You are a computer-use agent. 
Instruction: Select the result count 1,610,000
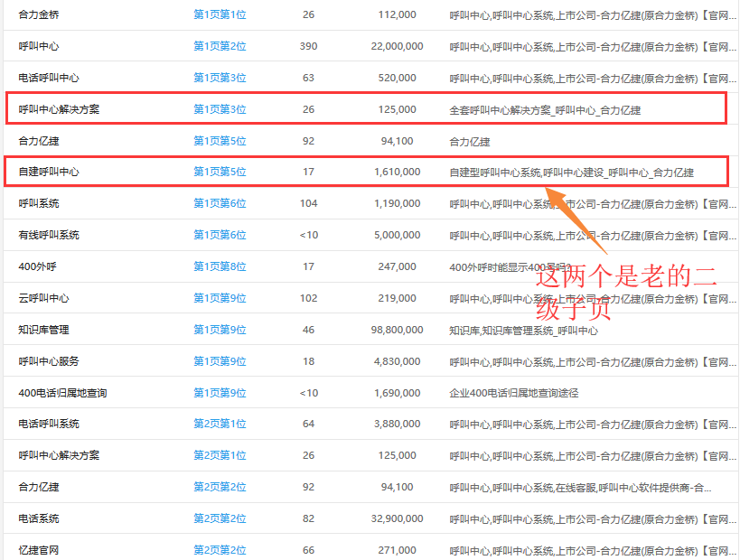coord(397,172)
